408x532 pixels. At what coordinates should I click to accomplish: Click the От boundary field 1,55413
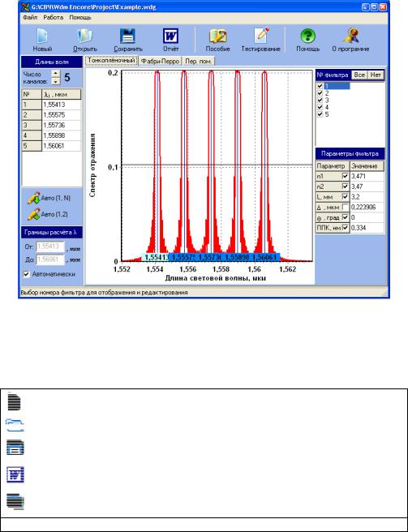pos(50,247)
